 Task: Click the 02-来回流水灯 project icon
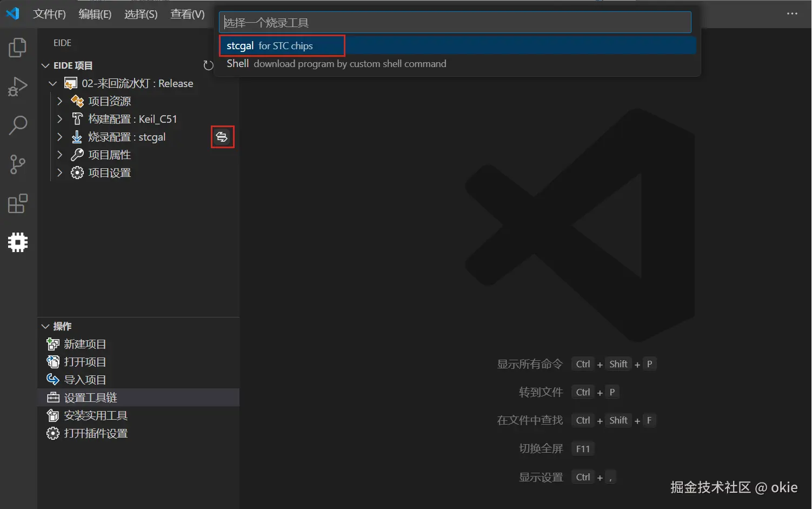[70, 83]
